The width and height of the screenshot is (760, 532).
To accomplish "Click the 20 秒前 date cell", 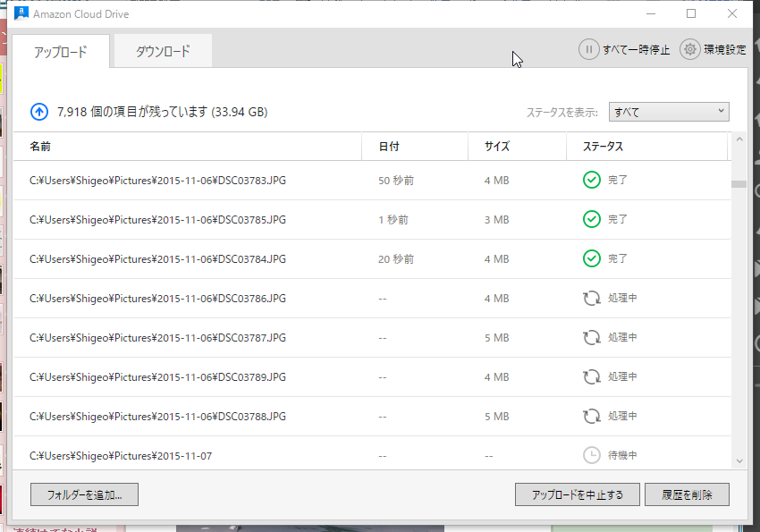I will pyautogui.click(x=396, y=259).
